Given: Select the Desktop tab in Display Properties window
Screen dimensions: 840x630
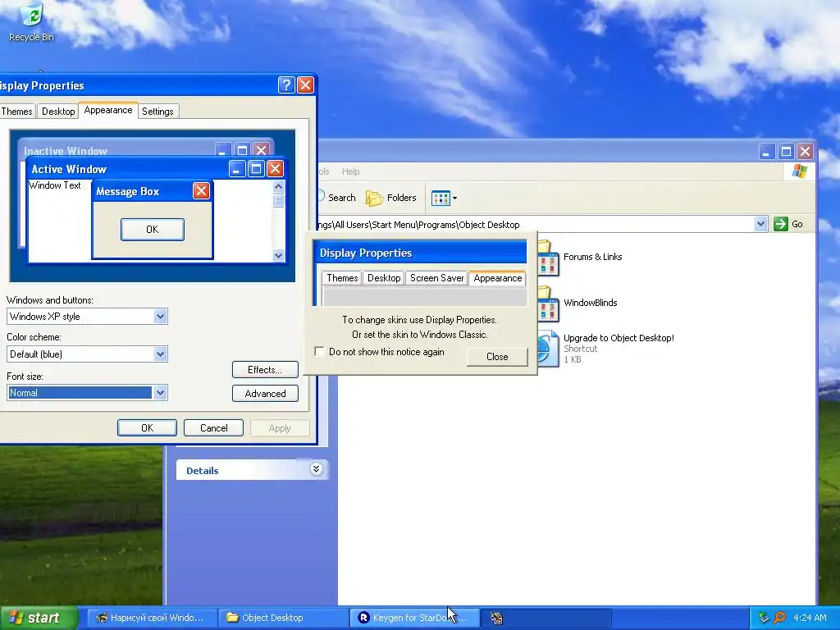Looking at the screenshot, I should 58,112.
